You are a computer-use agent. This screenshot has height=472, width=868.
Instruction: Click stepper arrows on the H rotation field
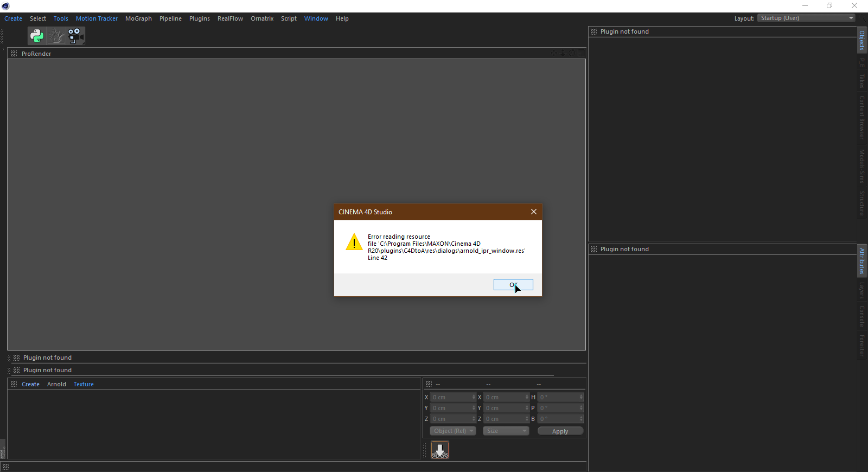click(581, 397)
